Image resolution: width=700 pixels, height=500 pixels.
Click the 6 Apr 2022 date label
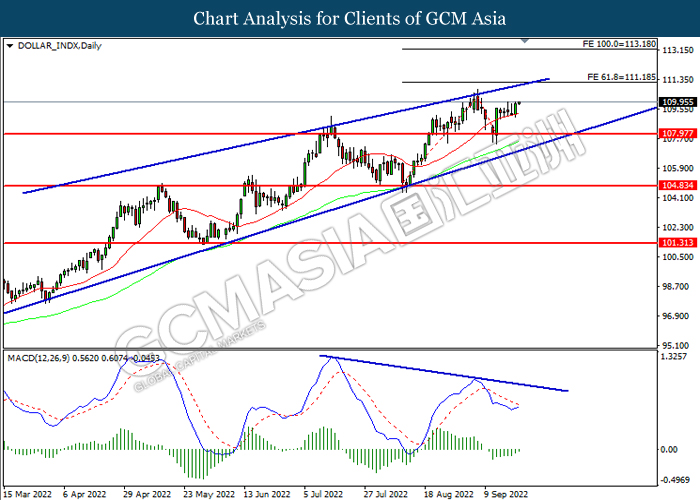pos(85,494)
